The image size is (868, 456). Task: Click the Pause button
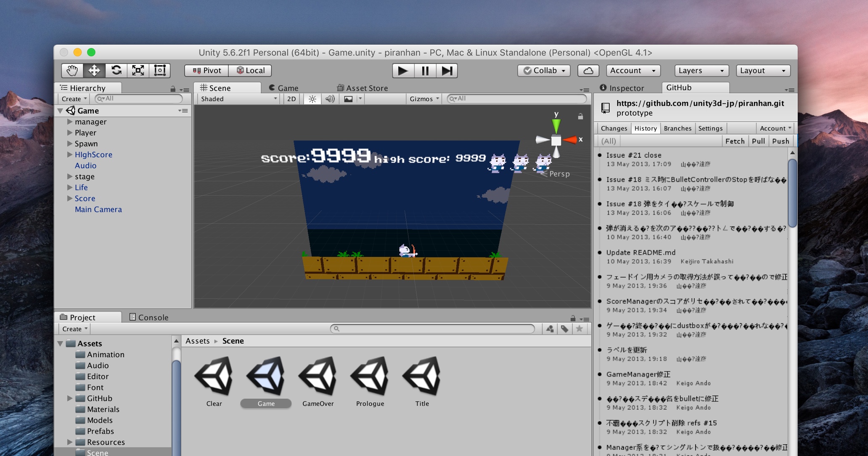(425, 71)
